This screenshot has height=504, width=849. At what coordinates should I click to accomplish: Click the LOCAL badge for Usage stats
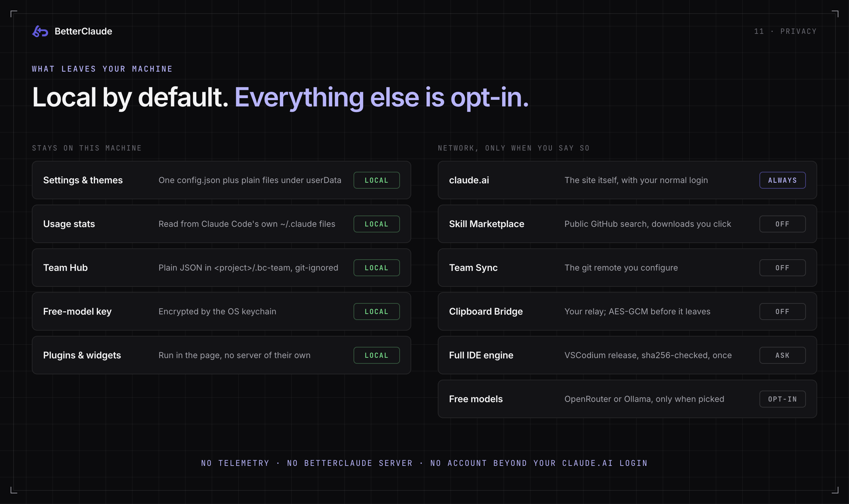(x=376, y=224)
